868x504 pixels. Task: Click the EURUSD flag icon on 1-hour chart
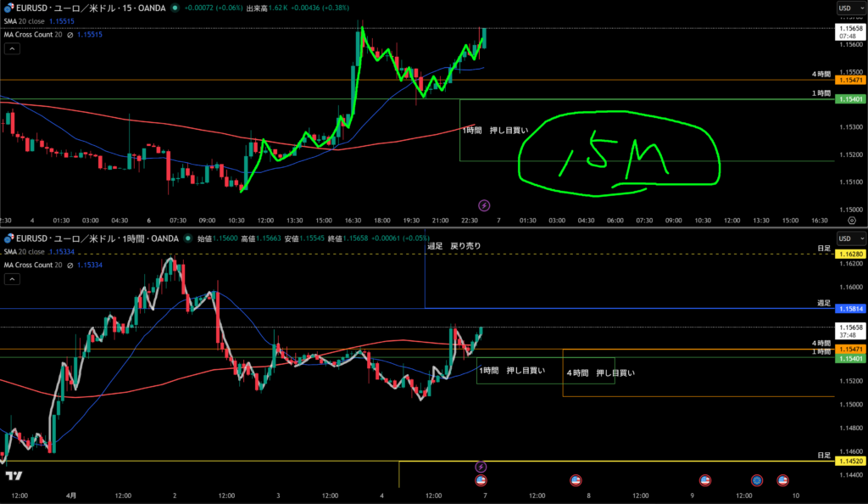pos(9,238)
